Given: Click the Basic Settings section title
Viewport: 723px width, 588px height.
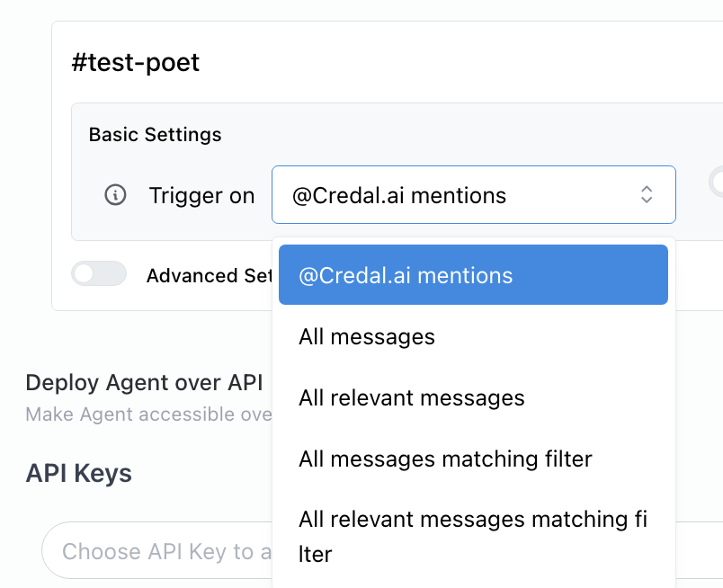Looking at the screenshot, I should click(155, 135).
